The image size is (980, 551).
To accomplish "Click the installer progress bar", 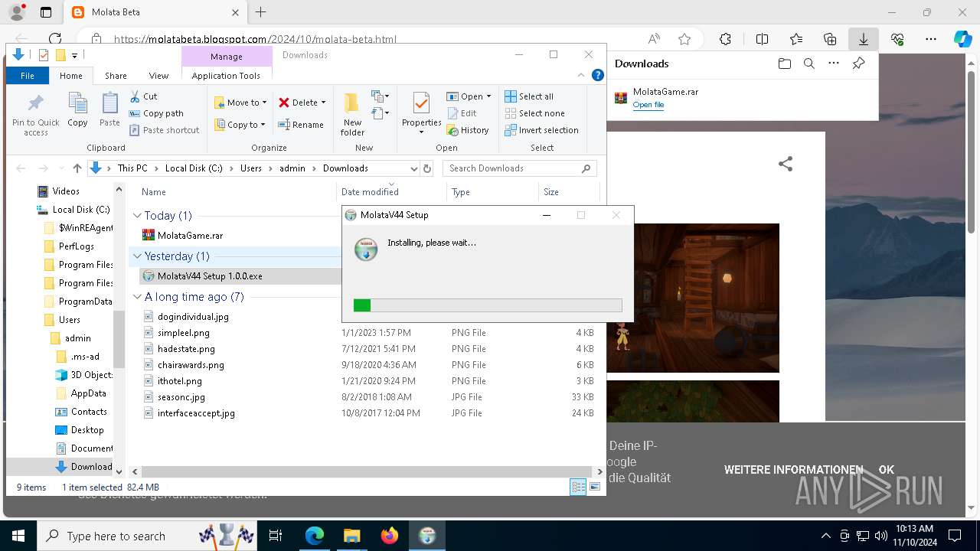I will (x=488, y=305).
